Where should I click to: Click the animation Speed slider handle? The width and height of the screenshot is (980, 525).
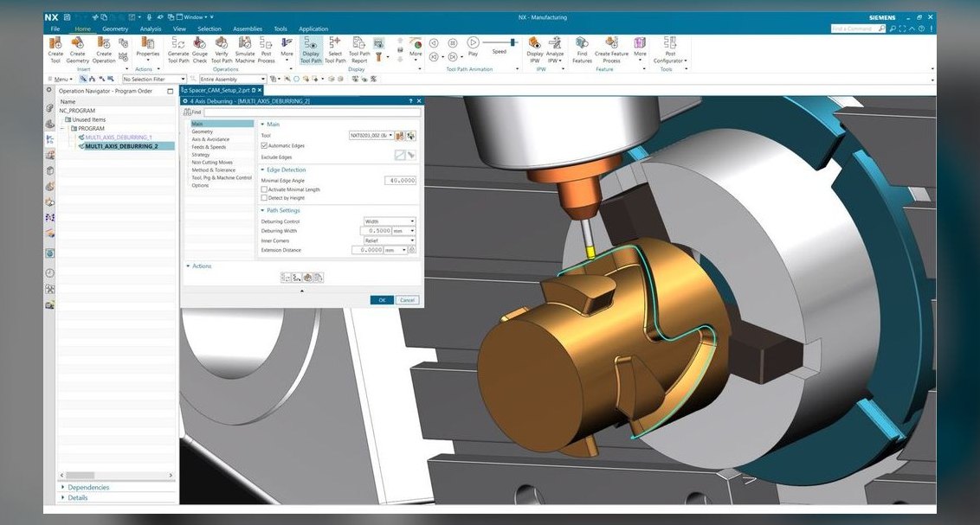coord(513,42)
